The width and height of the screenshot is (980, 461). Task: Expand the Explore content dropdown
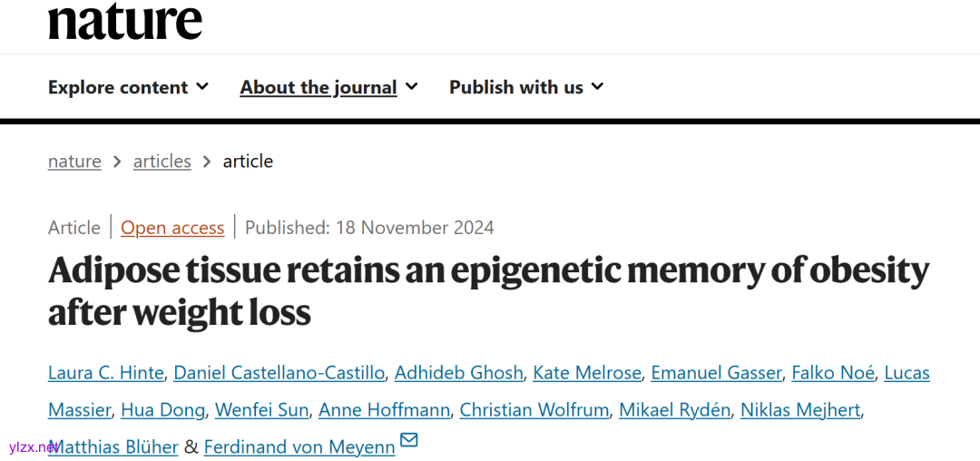128,87
